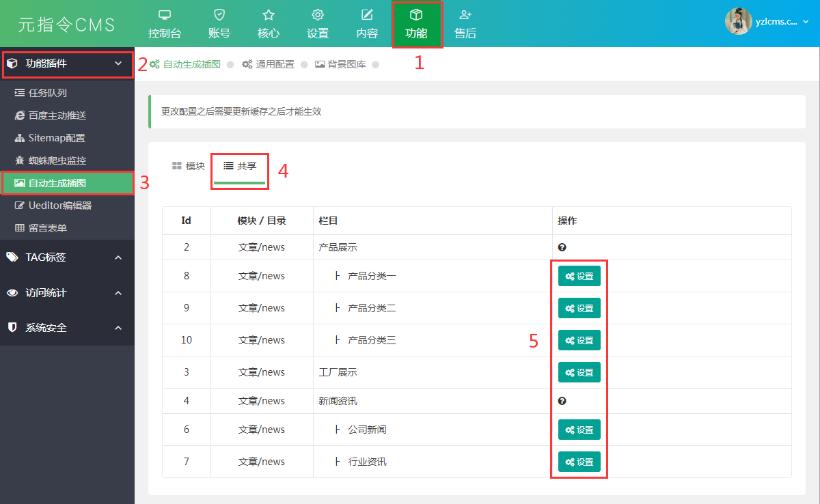Image resolution: width=820 pixels, height=504 pixels.
Task: Open the 内容 content tab
Action: point(367,24)
